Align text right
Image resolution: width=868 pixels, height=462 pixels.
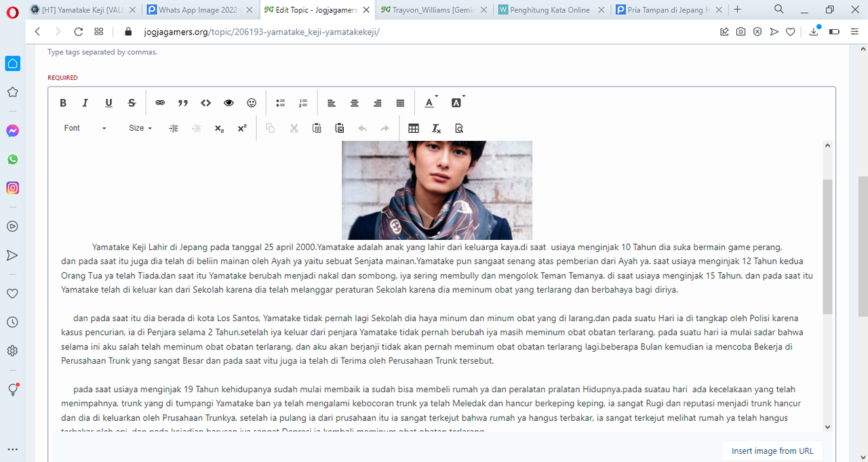point(378,103)
